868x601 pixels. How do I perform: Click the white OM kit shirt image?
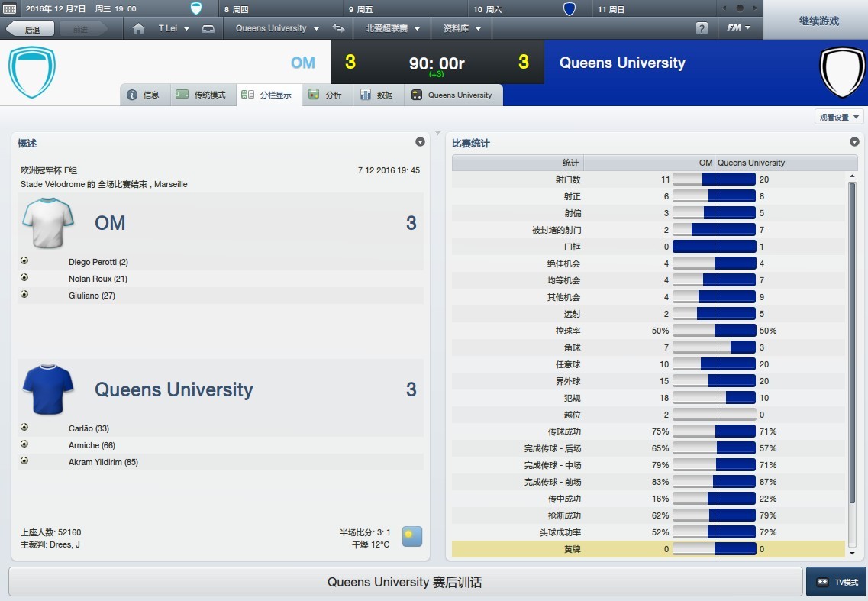[x=48, y=223]
